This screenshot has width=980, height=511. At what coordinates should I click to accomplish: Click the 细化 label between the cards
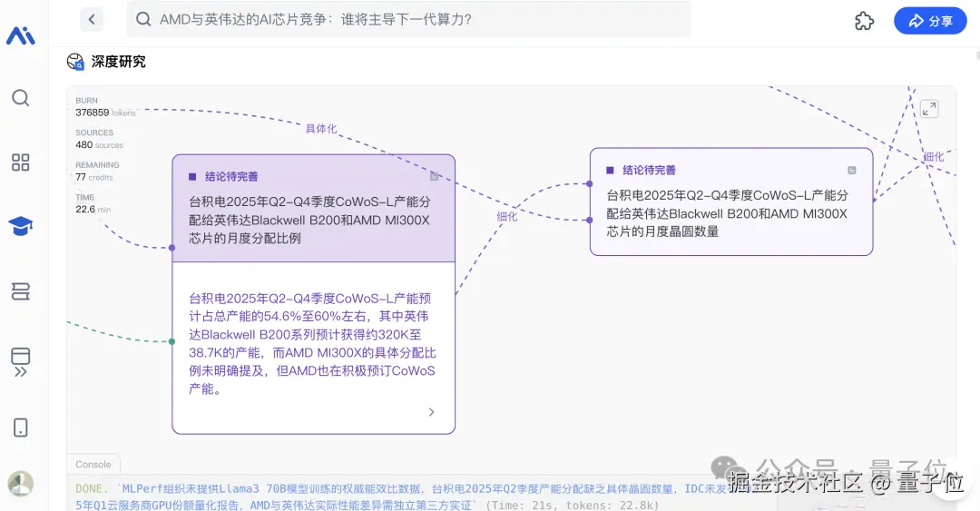[507, 216]
